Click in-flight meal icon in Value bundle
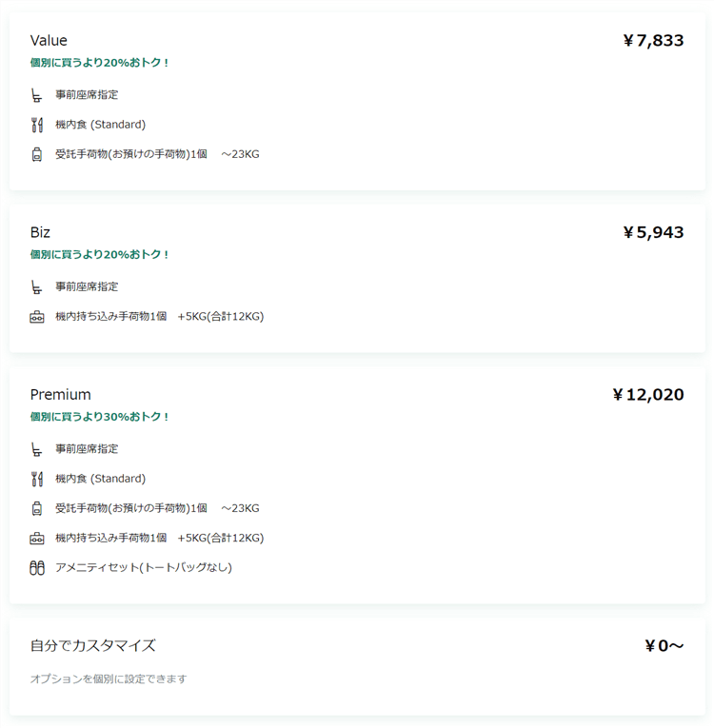 coord(37,125)
